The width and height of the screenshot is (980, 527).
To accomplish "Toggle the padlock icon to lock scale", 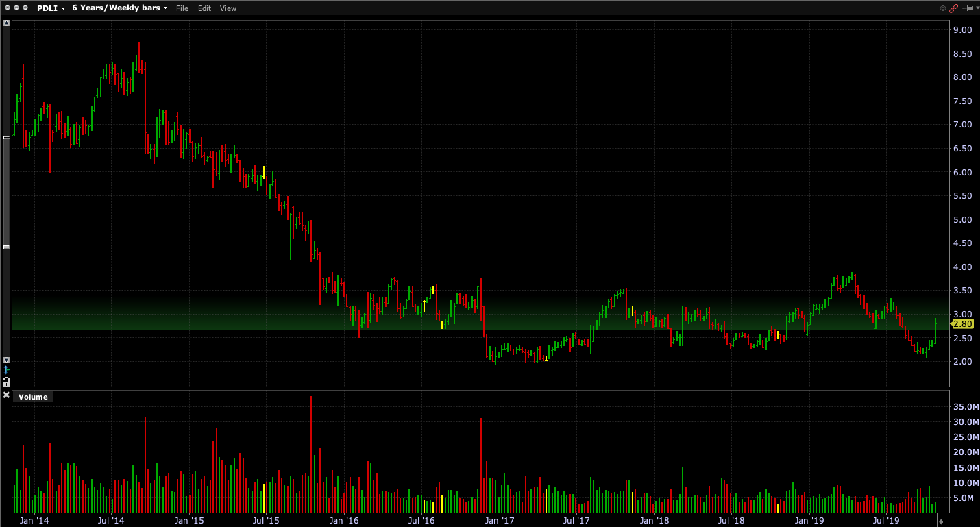I will (x=6, y=380).
